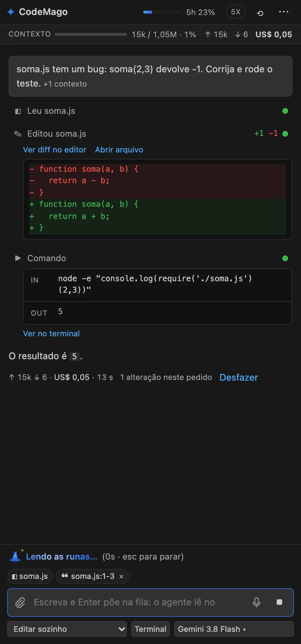This screenshot has height=644, width=301.
Task: Click the file icon beside Leu soma.js
Action: click(x=18, y=111)
